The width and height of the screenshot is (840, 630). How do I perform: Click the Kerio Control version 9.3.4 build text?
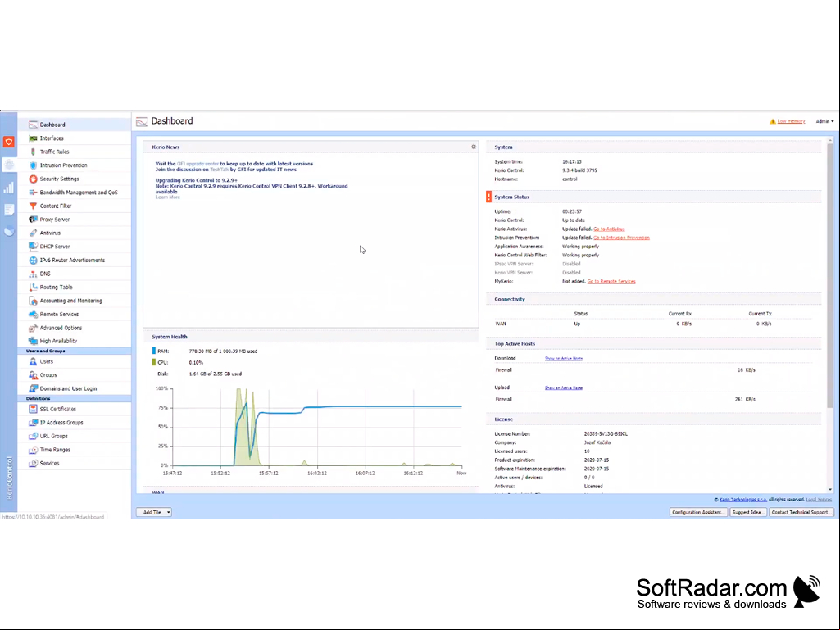click(579, 170)
